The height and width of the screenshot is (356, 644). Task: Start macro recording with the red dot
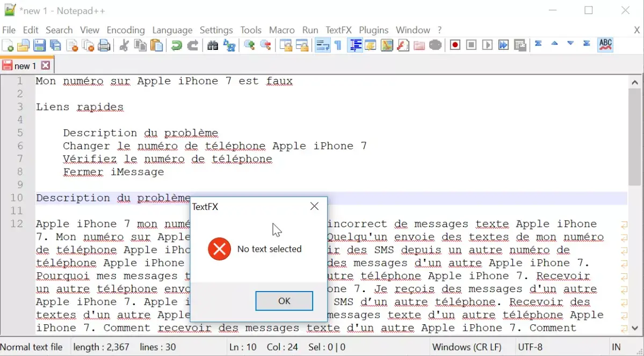click(454, 45)
